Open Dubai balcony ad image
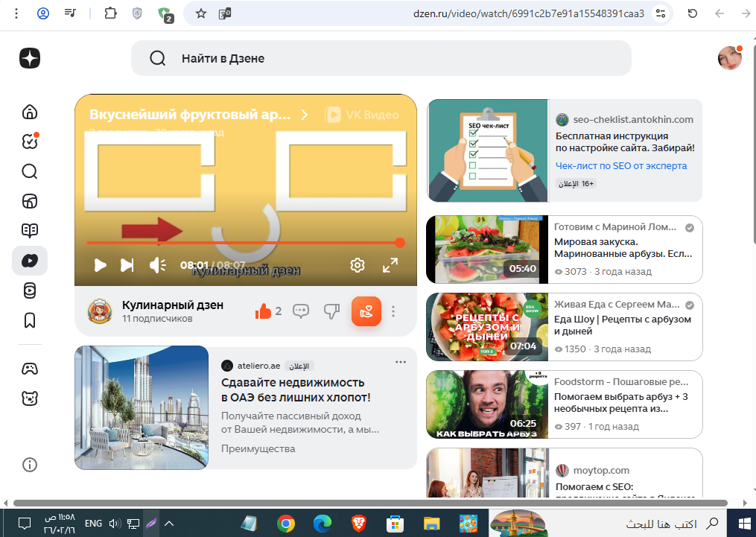This screenshot has height=537, width=756. (142, 407)
